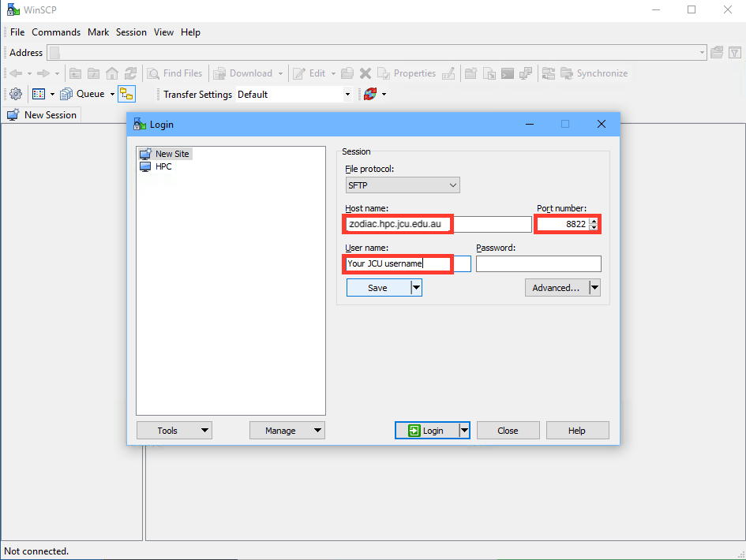
Task: Click the Edit toolbar button
Action: [309, 73]
